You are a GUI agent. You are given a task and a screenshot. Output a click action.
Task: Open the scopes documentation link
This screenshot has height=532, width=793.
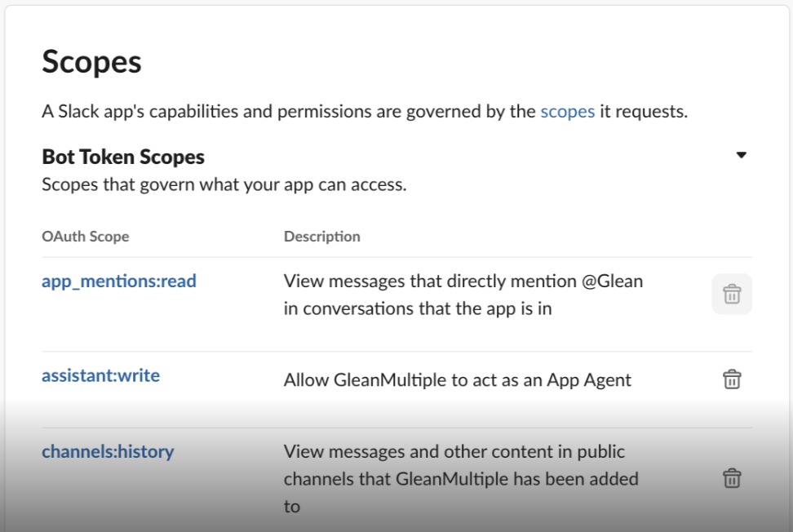coord(567,111)
